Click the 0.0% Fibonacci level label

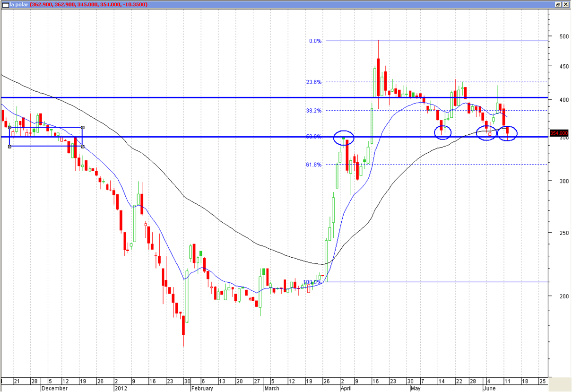(315, 41)
